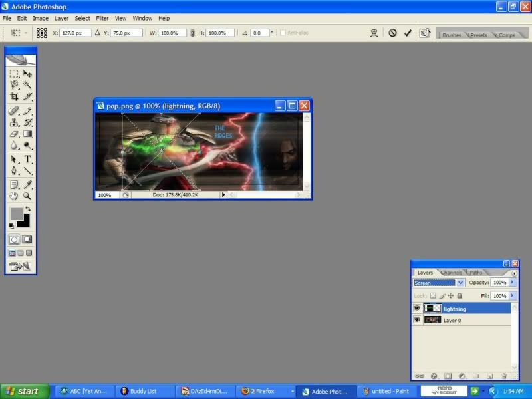
Task: Commit the transform with the checkmark
Action: click(x=408, y=33)
